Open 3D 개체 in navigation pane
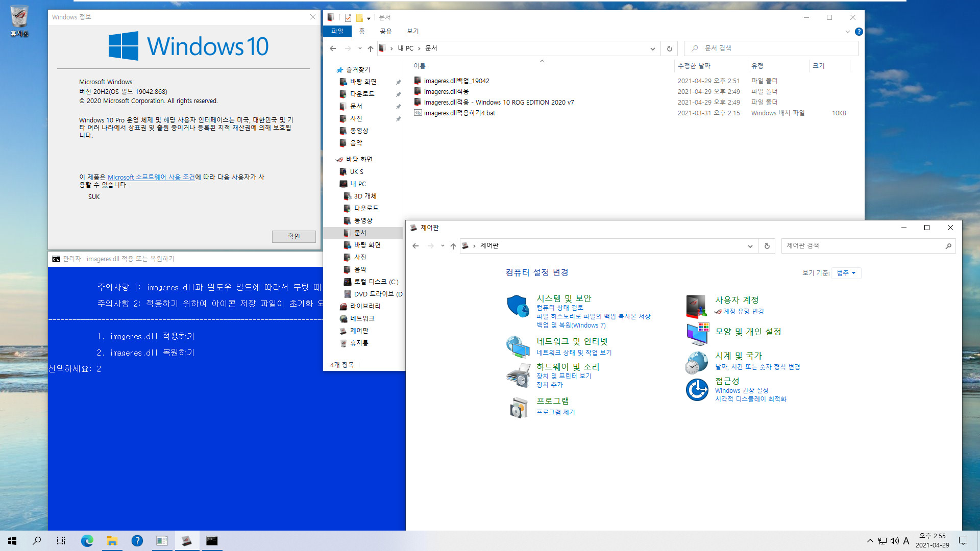This screenshot has height=551, width=980. (364, 196)
